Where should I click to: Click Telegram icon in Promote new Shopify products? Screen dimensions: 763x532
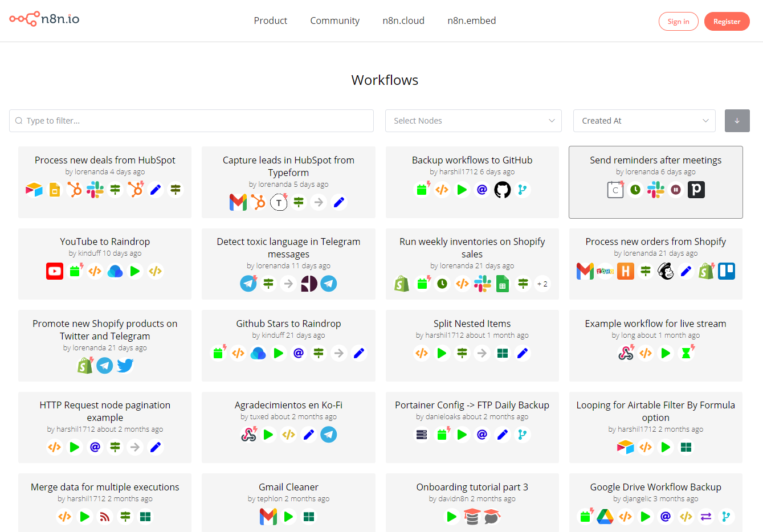tap(105, 365)
